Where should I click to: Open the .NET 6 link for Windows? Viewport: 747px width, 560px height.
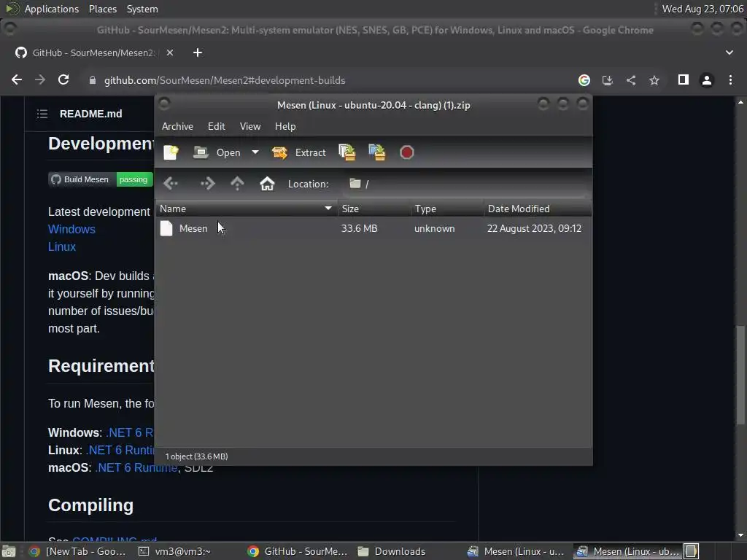tap(130, 432)
